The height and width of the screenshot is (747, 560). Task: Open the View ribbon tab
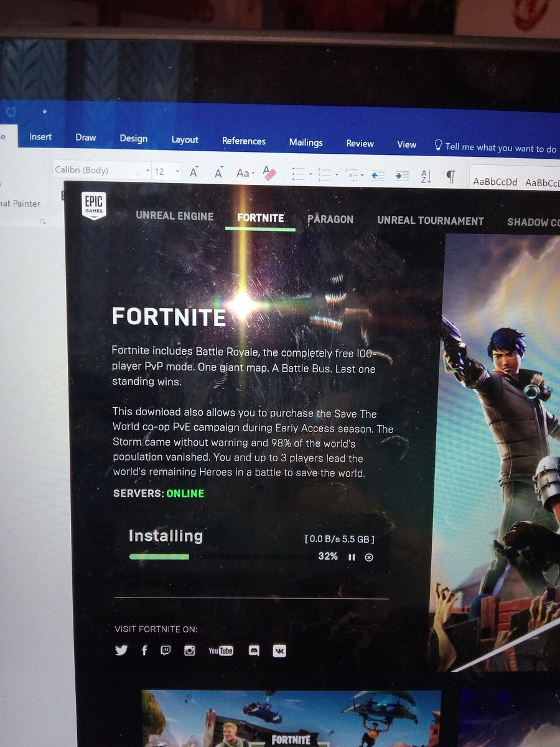pos(406,144)
